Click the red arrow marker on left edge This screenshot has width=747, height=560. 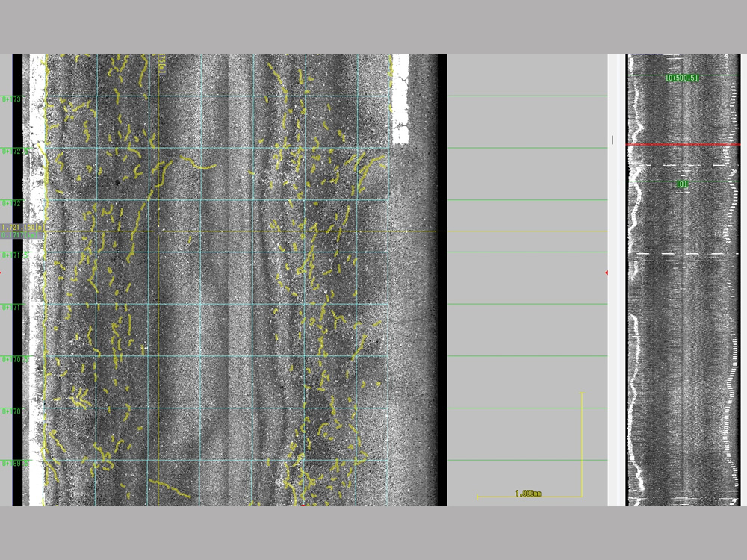pyautogui.click(x=1, y=273)
